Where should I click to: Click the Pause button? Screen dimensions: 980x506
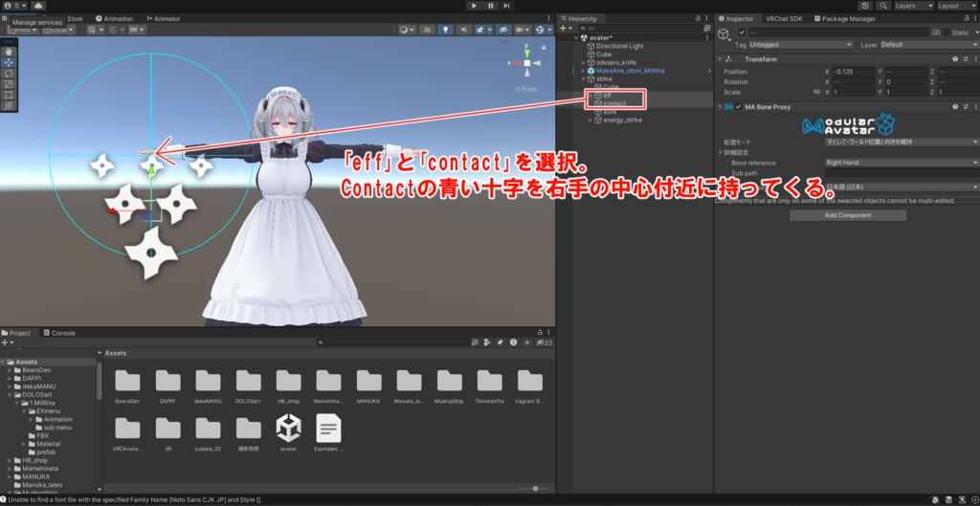coord(491,6)
